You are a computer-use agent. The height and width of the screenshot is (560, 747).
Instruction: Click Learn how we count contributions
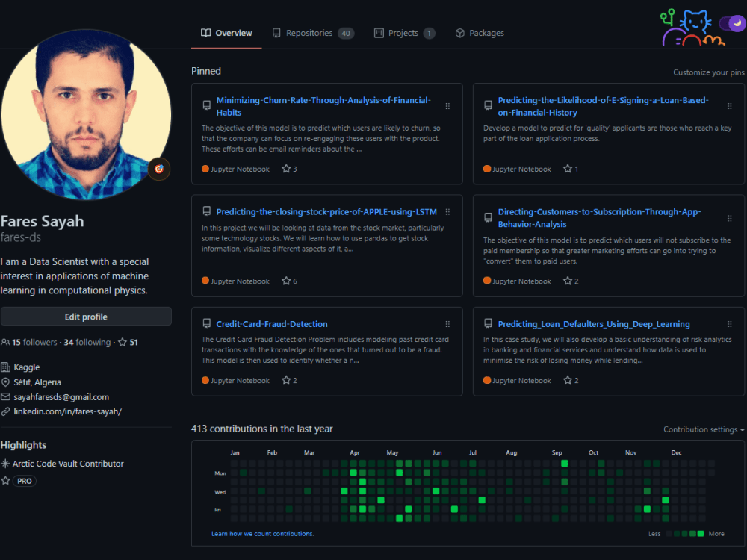(x=262, y=534)
